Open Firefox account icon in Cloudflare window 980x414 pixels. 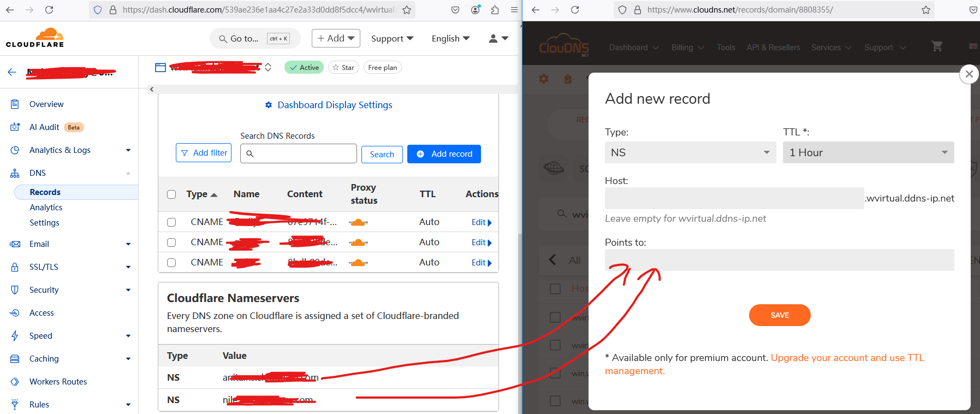pos(476,10)
